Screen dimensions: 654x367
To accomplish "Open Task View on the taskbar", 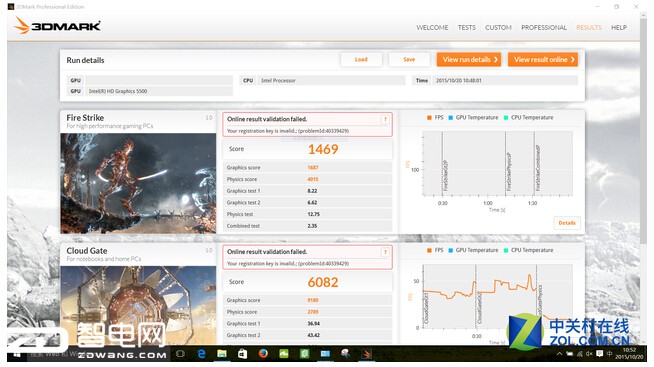I will click(x=181, y=354).
